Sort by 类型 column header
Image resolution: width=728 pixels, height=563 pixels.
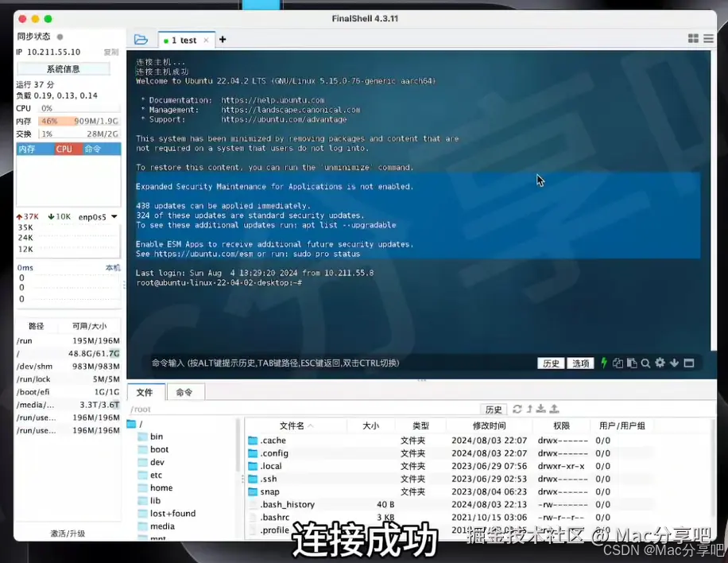[420, 425]
